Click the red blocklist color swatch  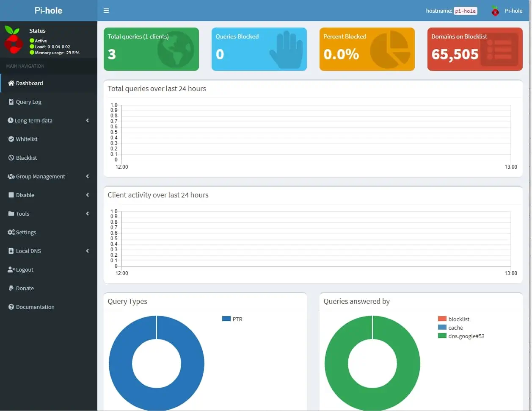442,319
